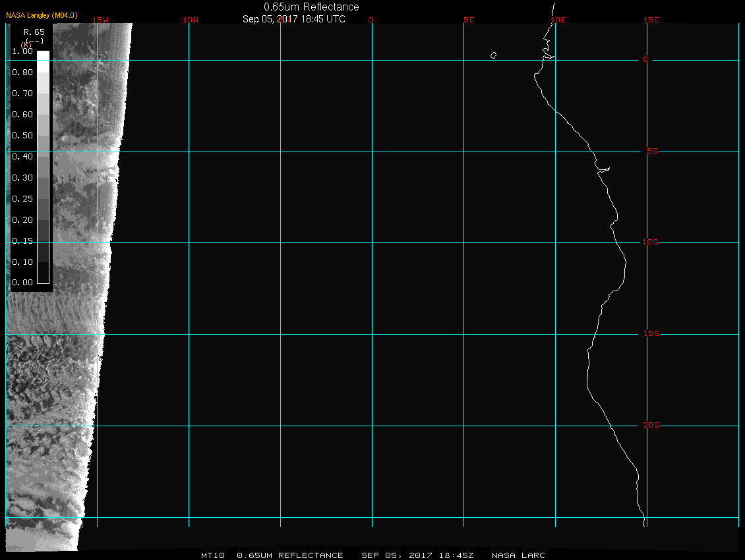Click the 0.60 colorbar value

22,115
